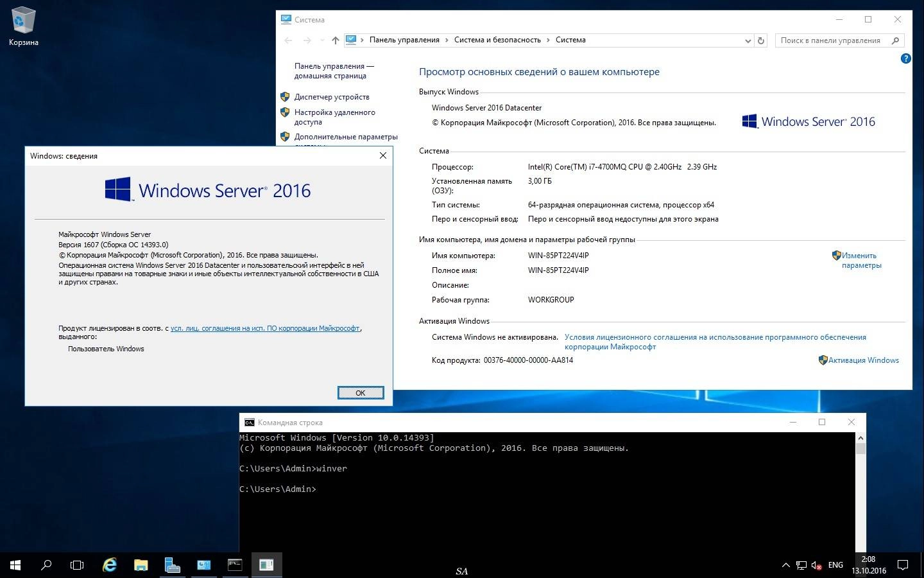Change input language ENG indicator
924x578 pixels.
point(835,565)
